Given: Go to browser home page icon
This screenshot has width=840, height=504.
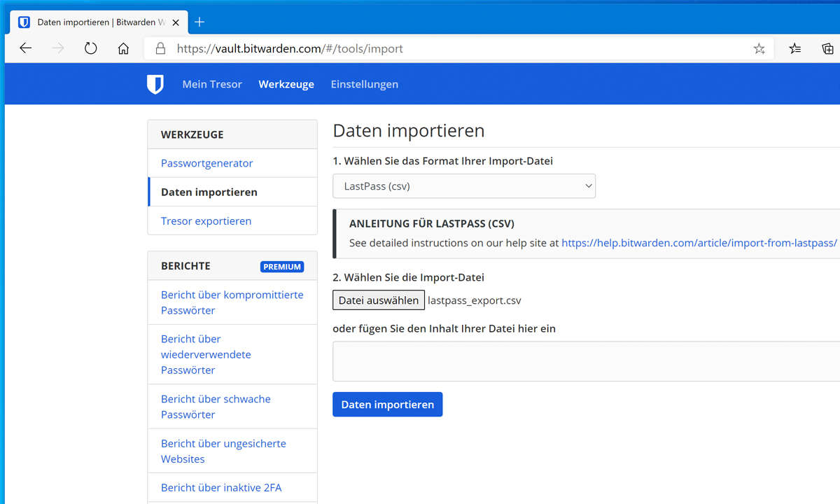Looking at the screenshot, I should click(x=123, y=48).
